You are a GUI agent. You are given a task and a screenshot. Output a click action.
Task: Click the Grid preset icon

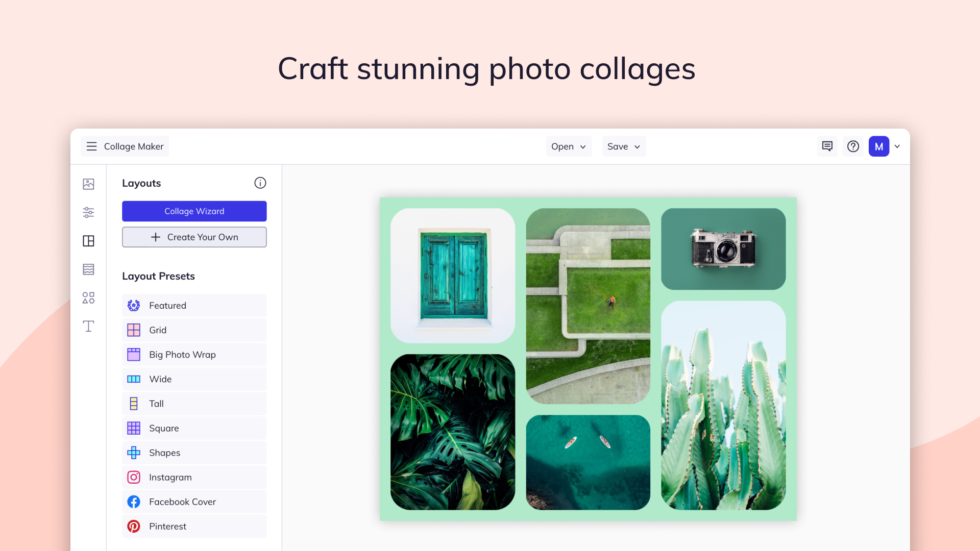coord(134,330)
